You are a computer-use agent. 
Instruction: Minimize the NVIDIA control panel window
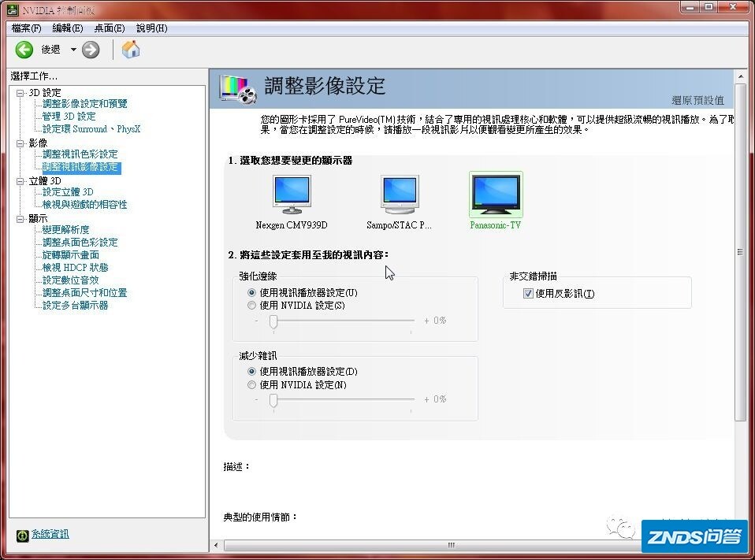691,7
